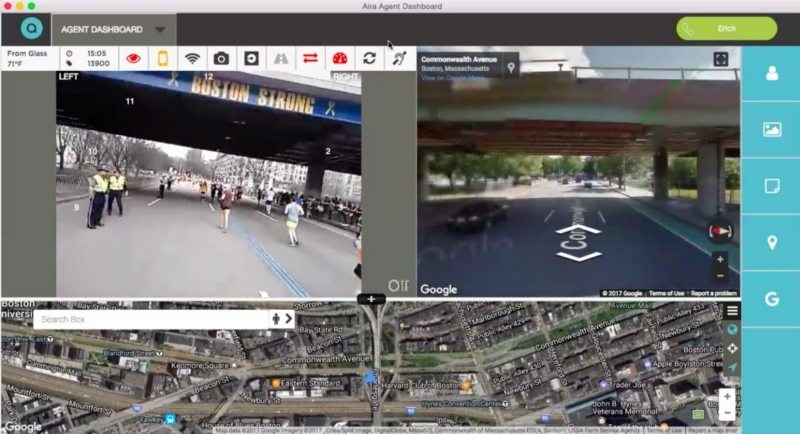Zoom in on Street View
Viewport: 800px width, 434px height.
click(720, 260)
